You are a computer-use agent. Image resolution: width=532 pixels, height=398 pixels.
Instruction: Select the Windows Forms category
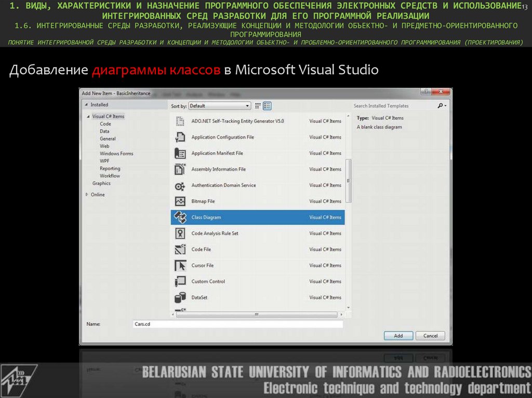click(x=116, y=154)
